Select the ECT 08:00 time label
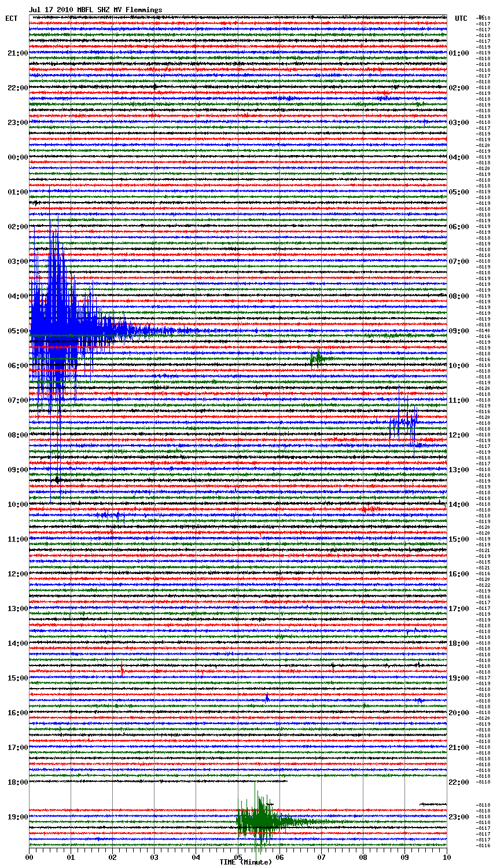Screen dimensions: 493x868 click(x=18, y=435)
